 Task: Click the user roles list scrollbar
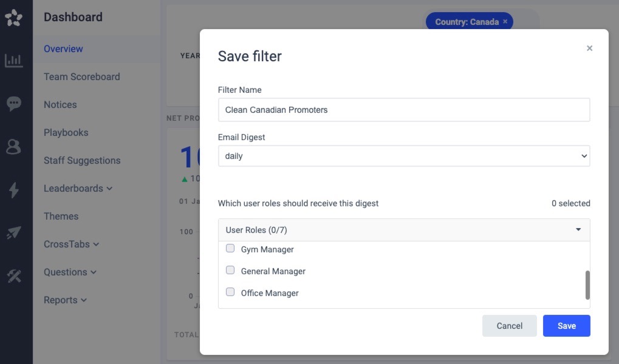pyautogui.click(x=587, y=285)
